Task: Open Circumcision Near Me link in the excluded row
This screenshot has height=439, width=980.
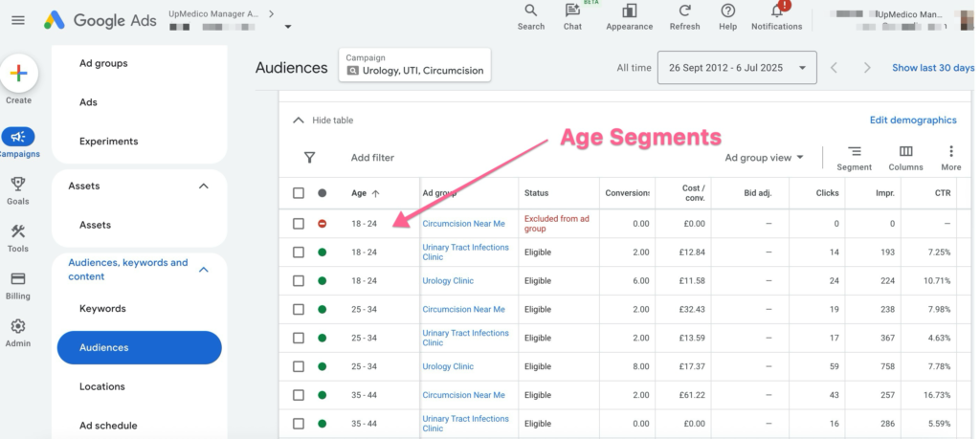Action: [x=464, y=224]
